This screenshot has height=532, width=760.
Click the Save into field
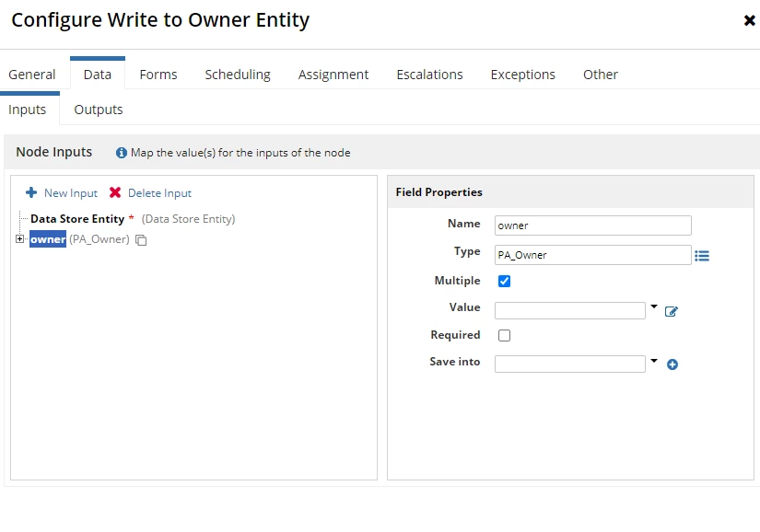569,364
